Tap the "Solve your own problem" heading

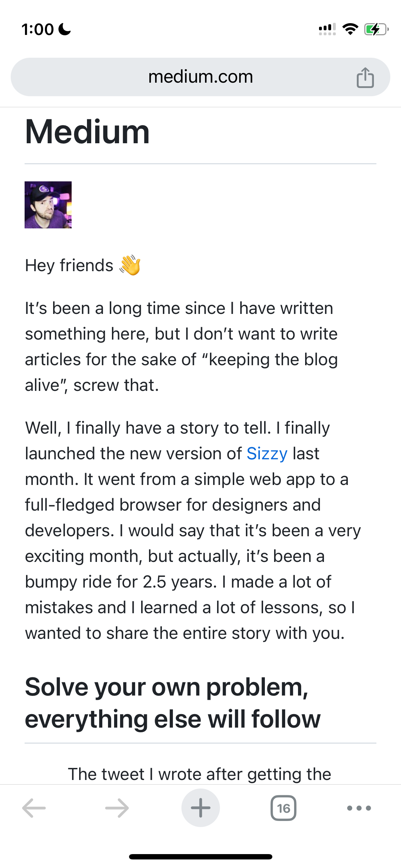coord(173,703)
